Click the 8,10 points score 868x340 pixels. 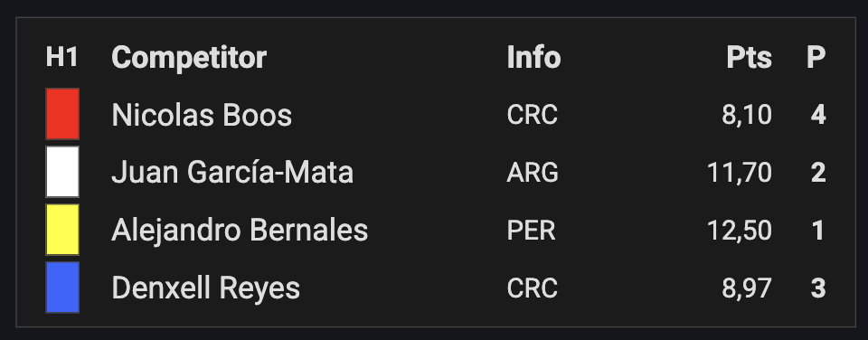[x=747, y=115]
